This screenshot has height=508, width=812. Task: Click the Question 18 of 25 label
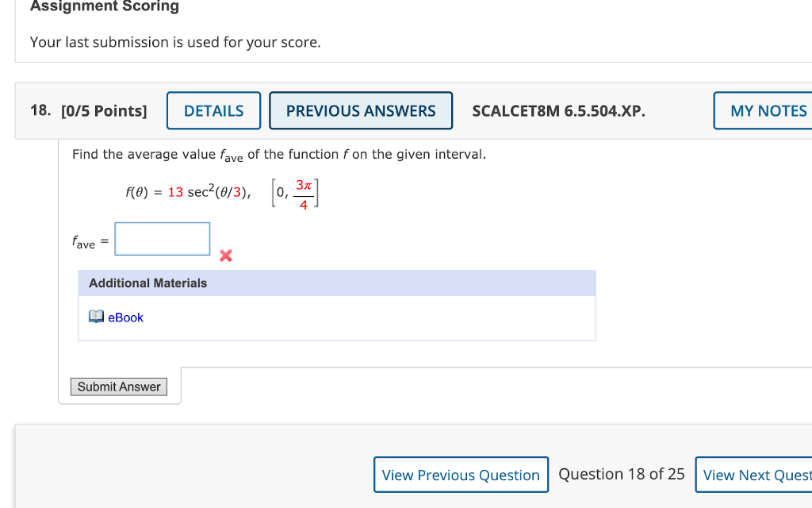click(621, 473)
